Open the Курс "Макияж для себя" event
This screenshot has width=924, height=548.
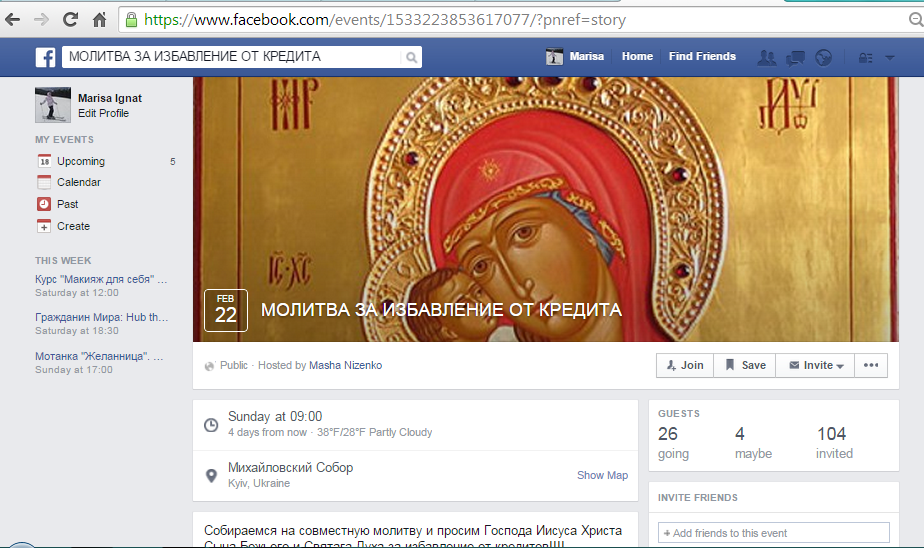click(101, 279)
